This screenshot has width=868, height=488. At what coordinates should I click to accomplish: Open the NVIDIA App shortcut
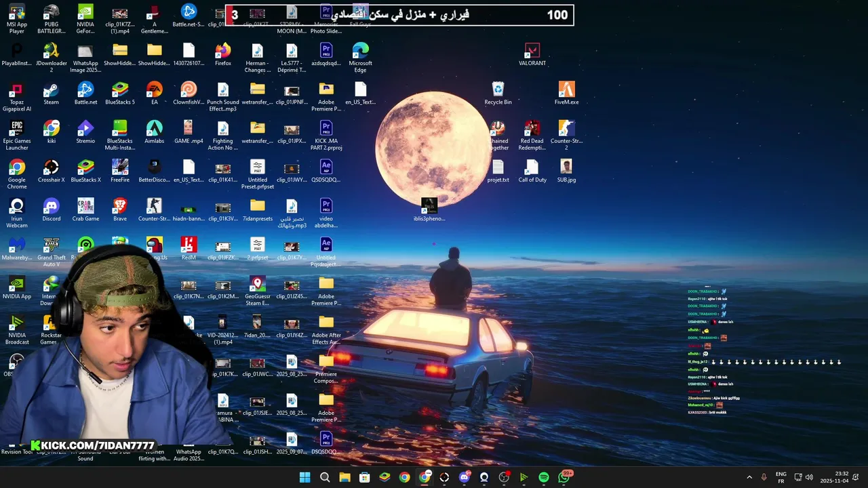tap(17, 287)
